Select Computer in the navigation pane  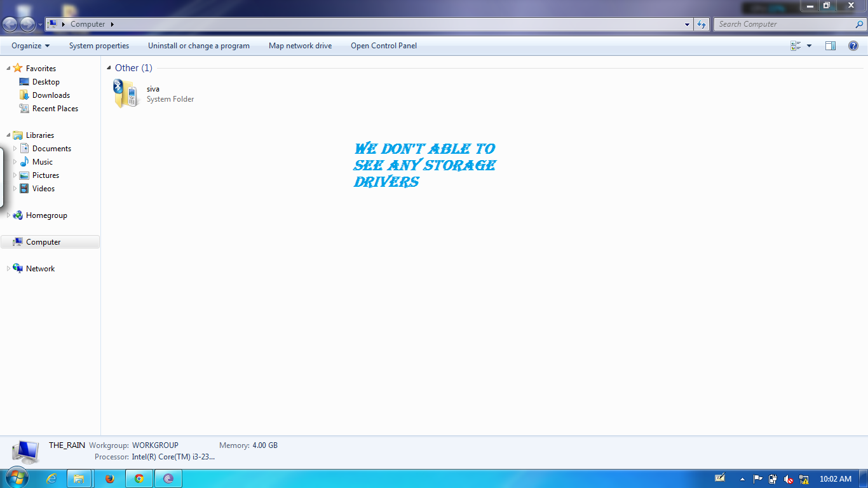[x=43, y=242]
